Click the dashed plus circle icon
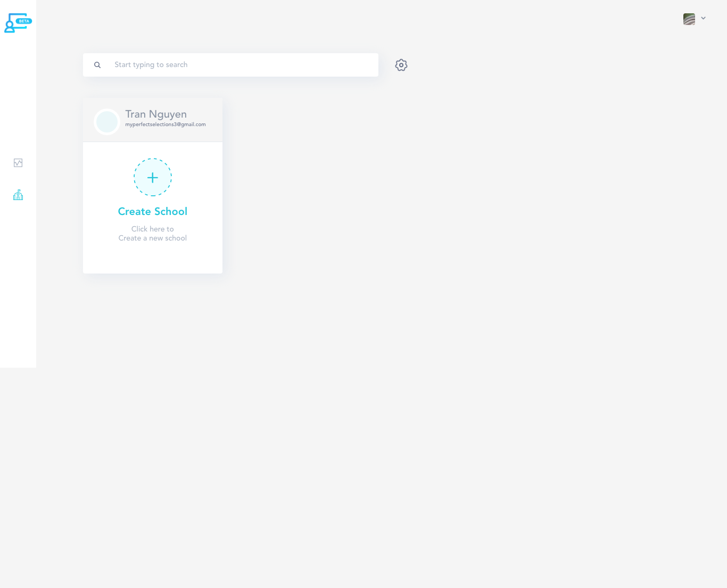This screenshot has height=588, width=727. tap(153, 177)
